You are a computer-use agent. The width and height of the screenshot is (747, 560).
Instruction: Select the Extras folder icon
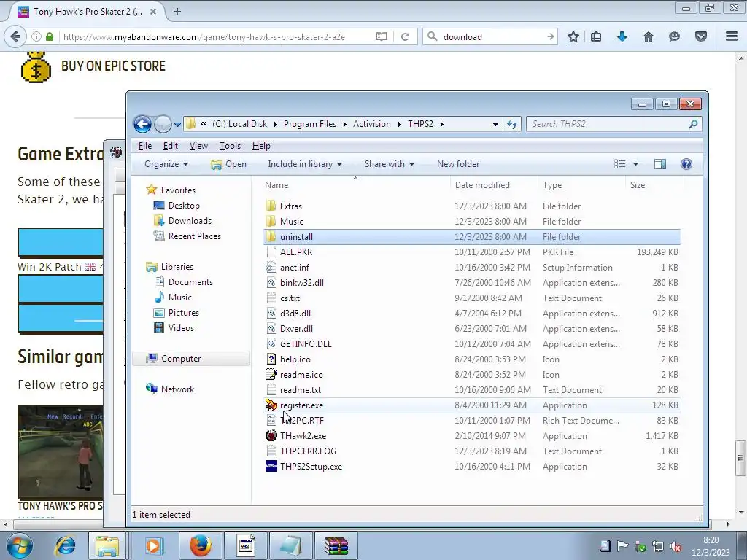tap(271, 206)
